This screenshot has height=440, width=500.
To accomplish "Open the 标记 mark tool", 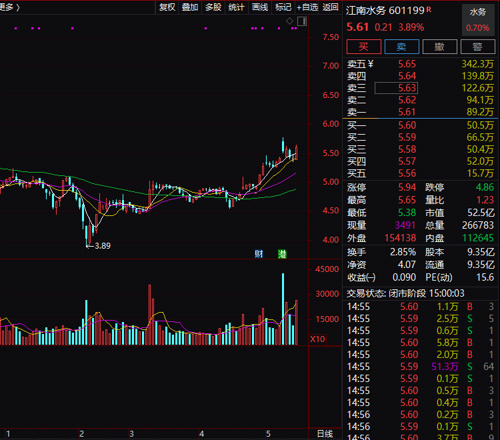I will (x=283, y=7).
